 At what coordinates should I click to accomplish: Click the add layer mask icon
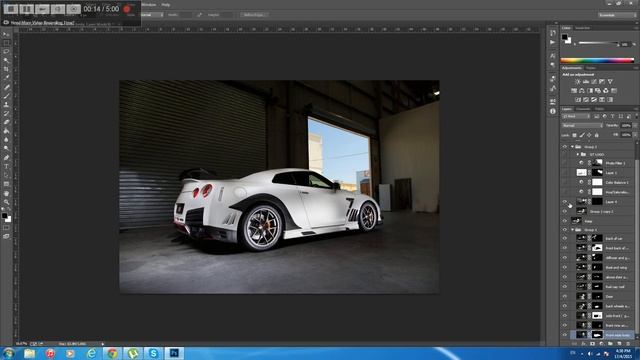pos(592,344)
